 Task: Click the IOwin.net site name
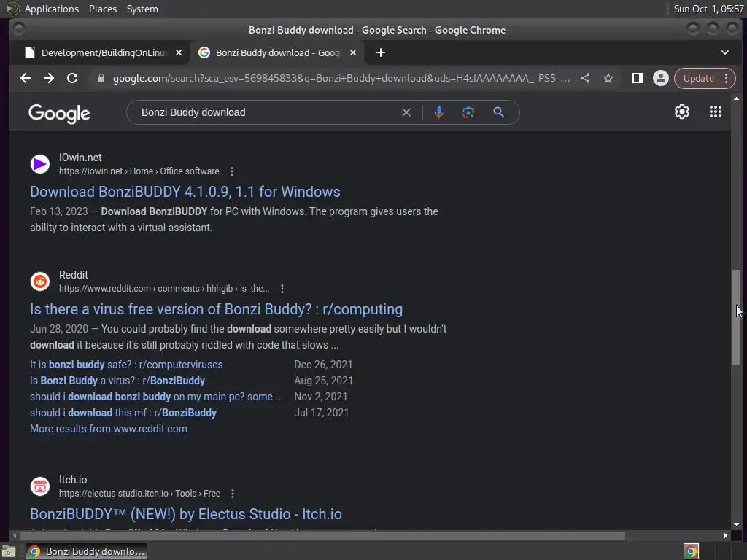click(80, 157)
